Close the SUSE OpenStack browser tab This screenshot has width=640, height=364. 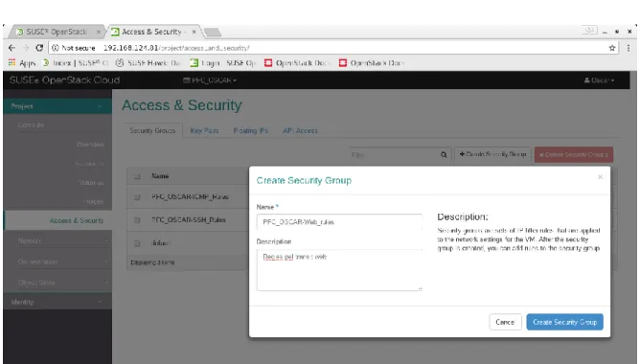[99, 32]
